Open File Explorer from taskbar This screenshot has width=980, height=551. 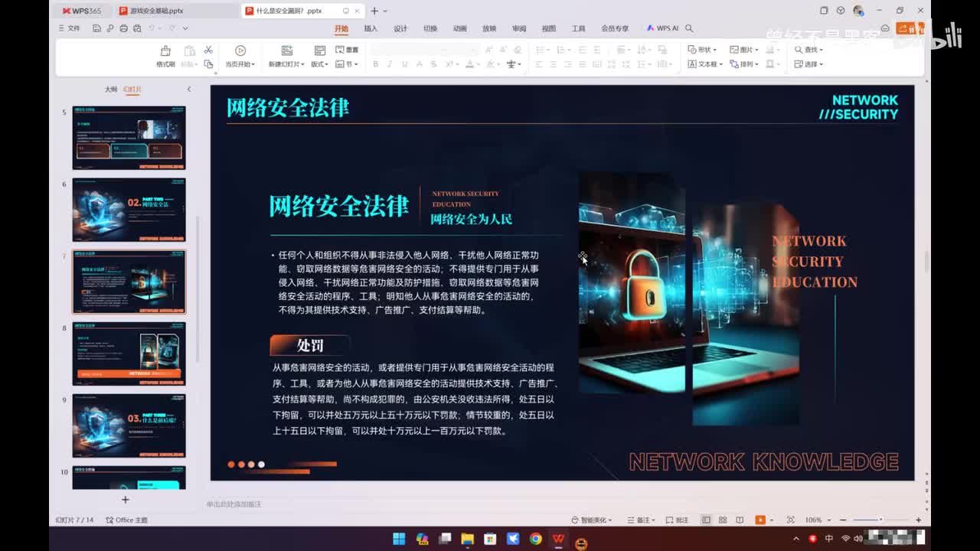(x=467, y=539)
